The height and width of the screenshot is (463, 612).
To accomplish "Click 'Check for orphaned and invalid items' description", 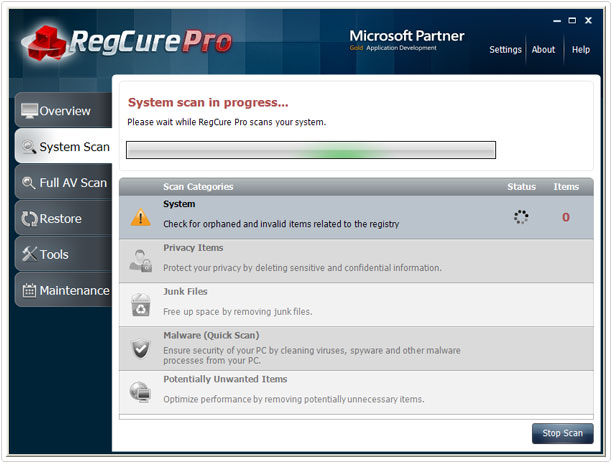I will coord(281,224).
